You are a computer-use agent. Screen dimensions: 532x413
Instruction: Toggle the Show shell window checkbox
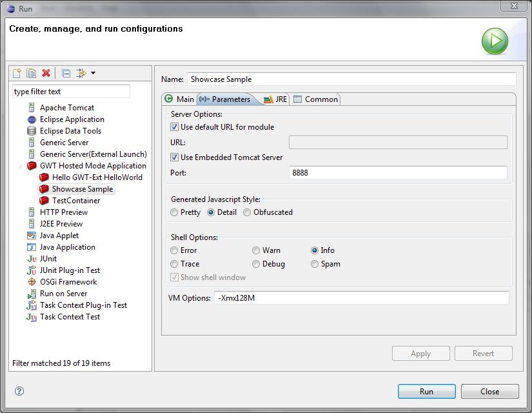[x=174, y=277]
